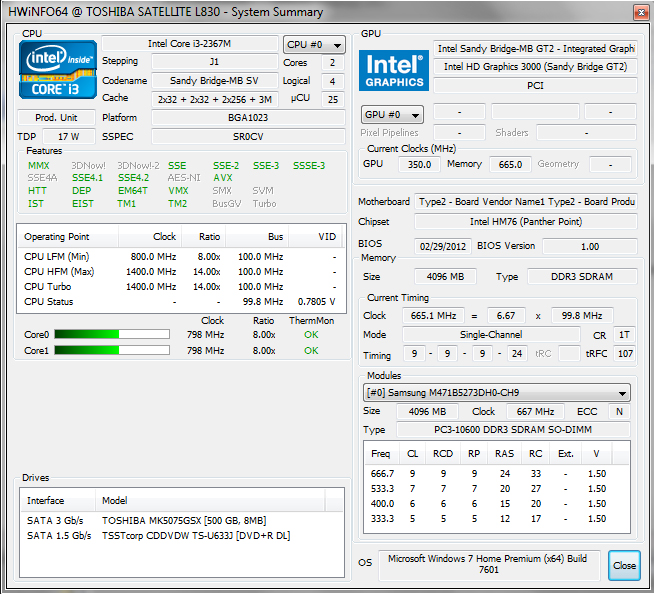Click the Core1 798 MHz clock value
Image resolution: width=654 pixels, height=594 pixels.
pos(205,350)
